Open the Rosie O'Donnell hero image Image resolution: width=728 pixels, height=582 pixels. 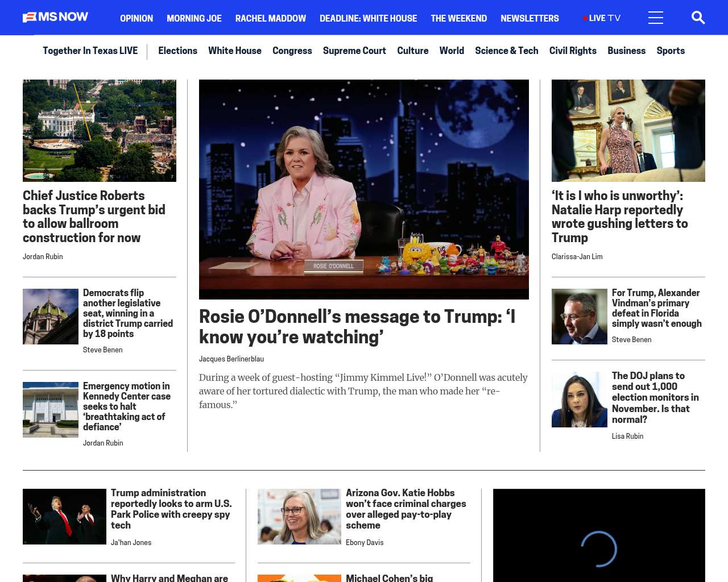(364, 189)
